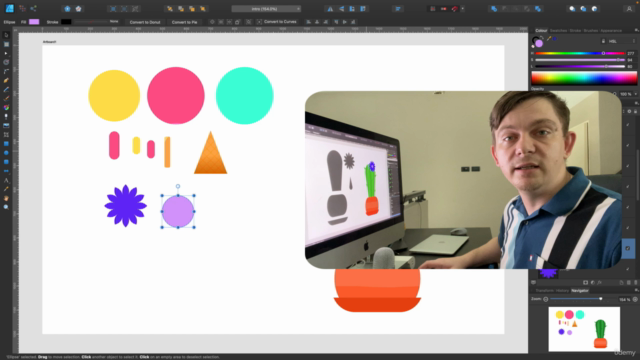The height and width of the screenshot is (360, 640).
Task: Click Convert to Pie
Action: [184, 22]
